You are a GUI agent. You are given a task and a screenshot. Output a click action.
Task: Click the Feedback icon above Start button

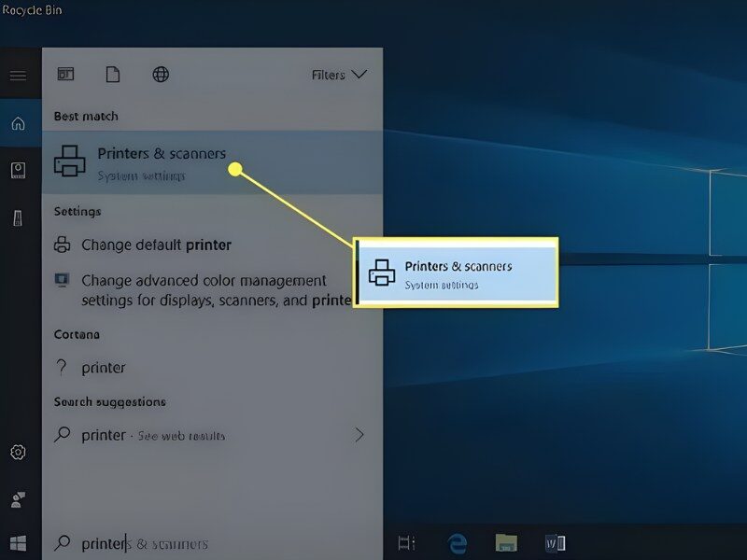click(18, 499)
